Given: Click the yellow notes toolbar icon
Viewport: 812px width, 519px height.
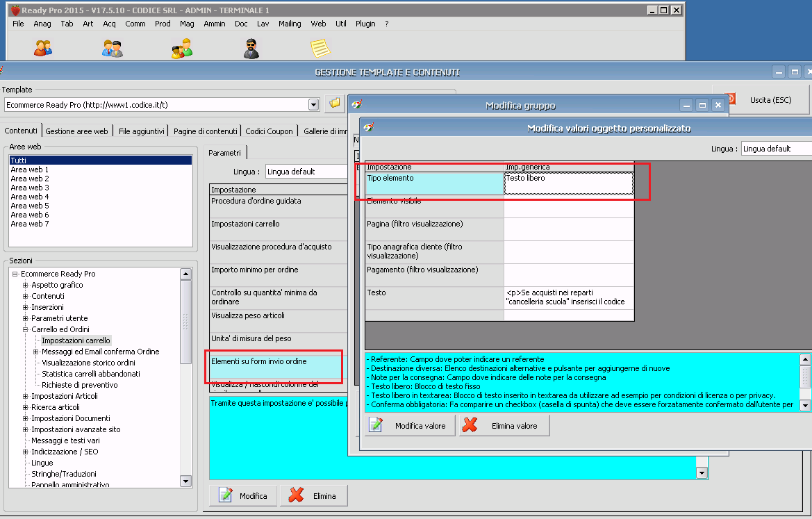Looking at the screenshot, I should click(x=320, y=48).
